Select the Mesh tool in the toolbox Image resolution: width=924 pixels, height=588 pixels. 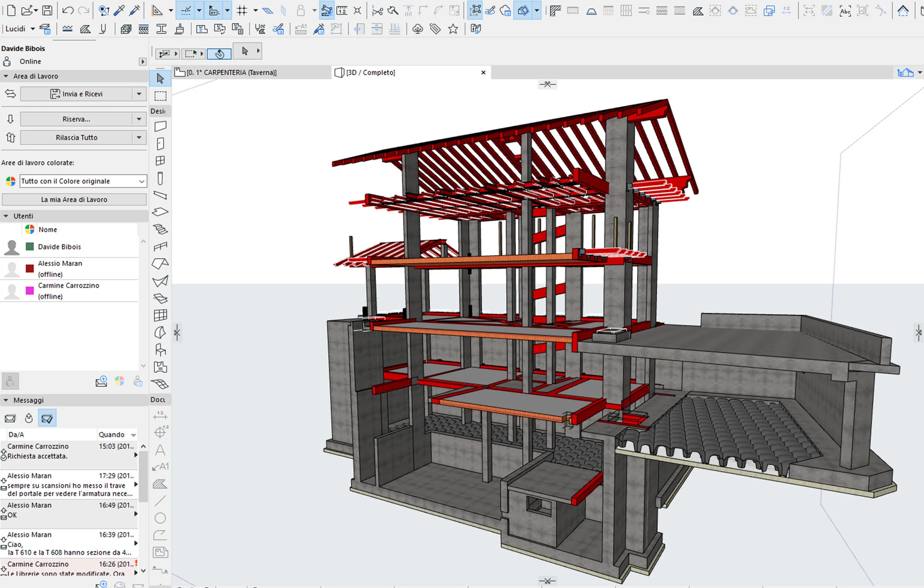[160, 384]
